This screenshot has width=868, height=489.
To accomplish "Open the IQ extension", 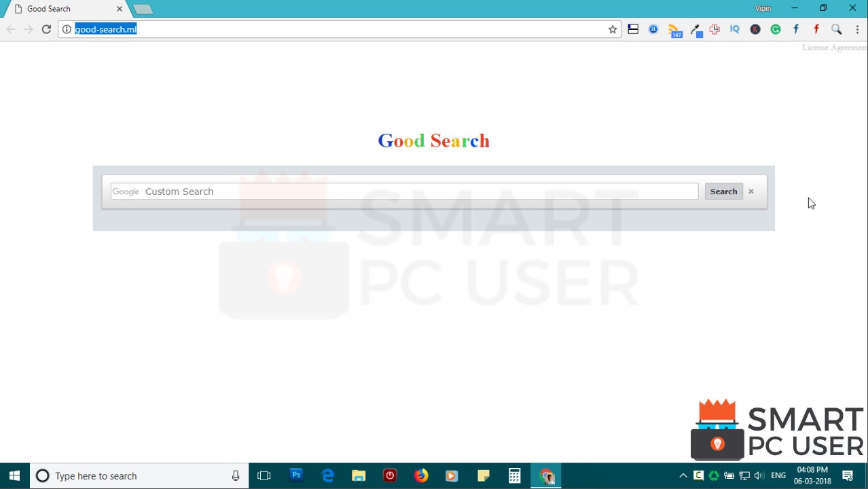I will click(x=734, y=29).
